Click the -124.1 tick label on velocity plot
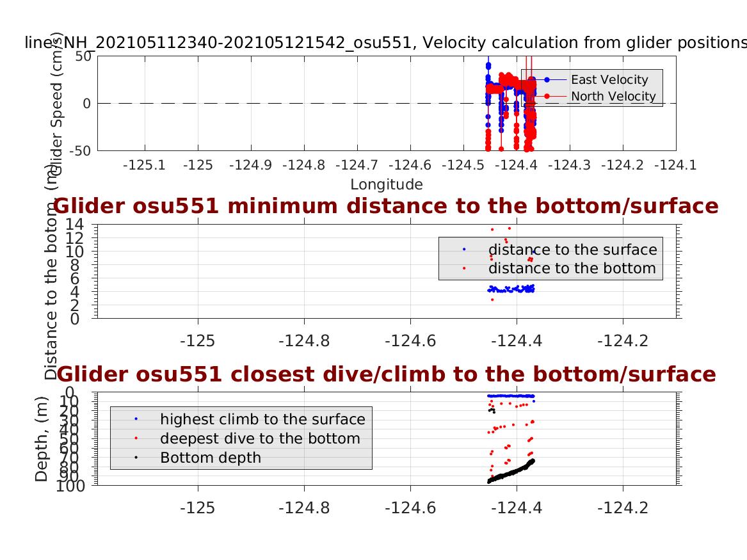Image resolution: width=747 pixels, height=560 pixels. coord(675,165)
